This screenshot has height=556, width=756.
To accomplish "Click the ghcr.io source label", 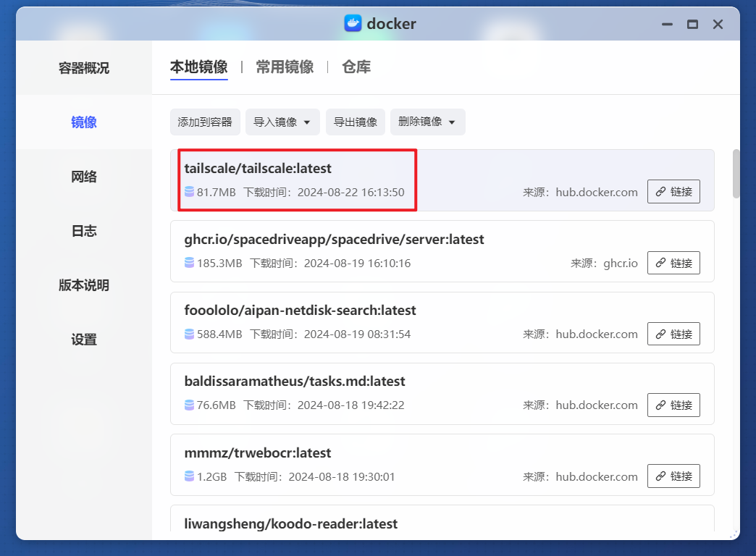I will (x=620, y=264).
